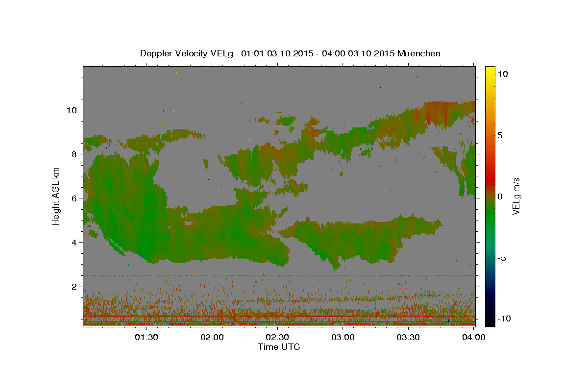This screenshot has width=588, height=392.
Task: Click the 'Time UTC' axis label
Action: [x=279, y=347]
